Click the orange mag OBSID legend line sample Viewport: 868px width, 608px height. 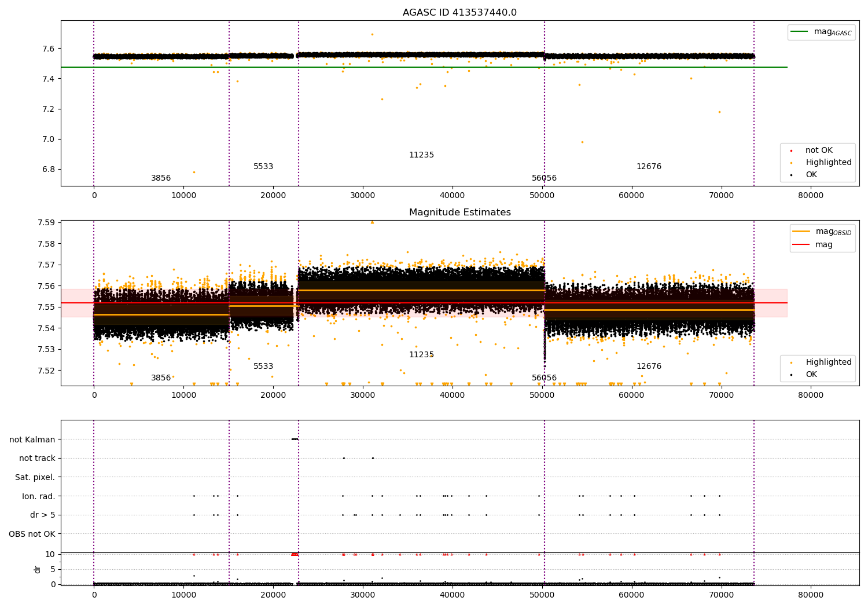tap(801, 232)
